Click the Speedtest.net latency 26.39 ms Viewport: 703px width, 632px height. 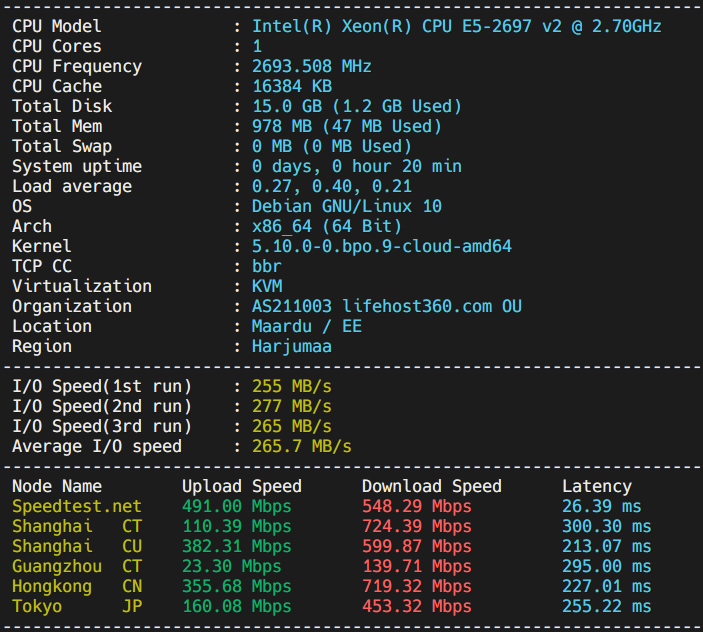[x=602, y=506]
